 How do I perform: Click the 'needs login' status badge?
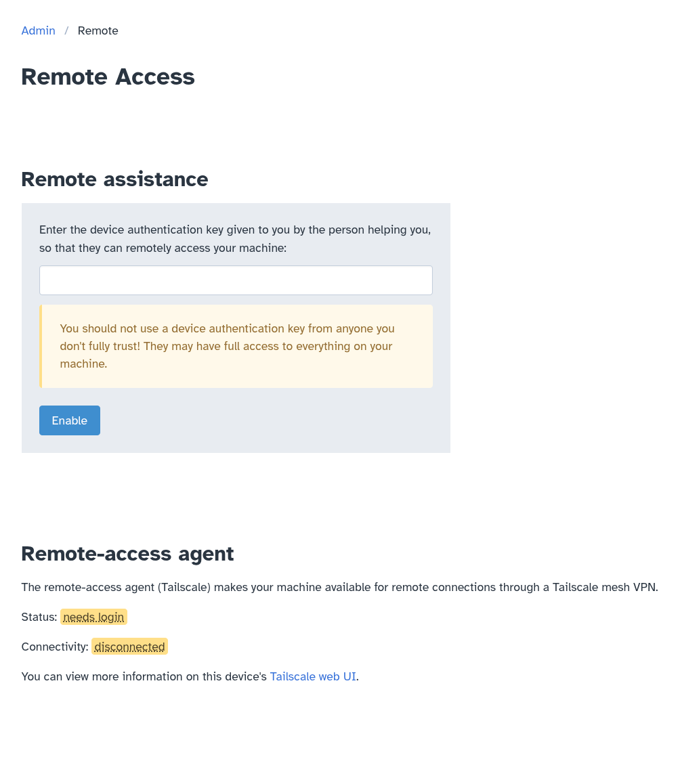93,617
